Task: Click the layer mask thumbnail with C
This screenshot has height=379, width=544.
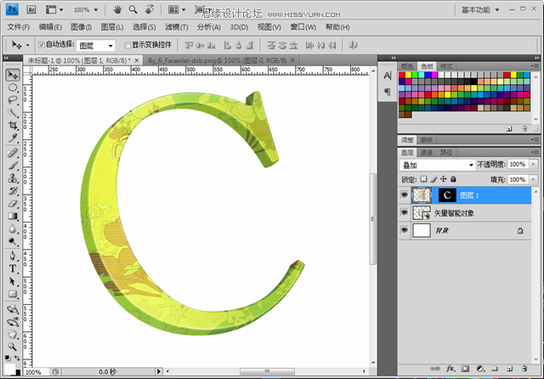Action: point(447,195)
